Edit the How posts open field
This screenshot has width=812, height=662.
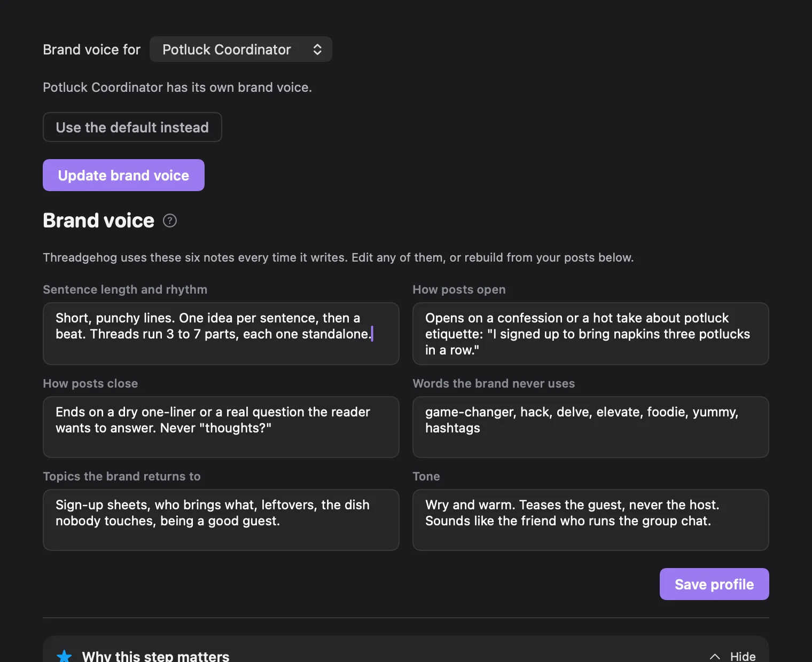pos(590,334)
